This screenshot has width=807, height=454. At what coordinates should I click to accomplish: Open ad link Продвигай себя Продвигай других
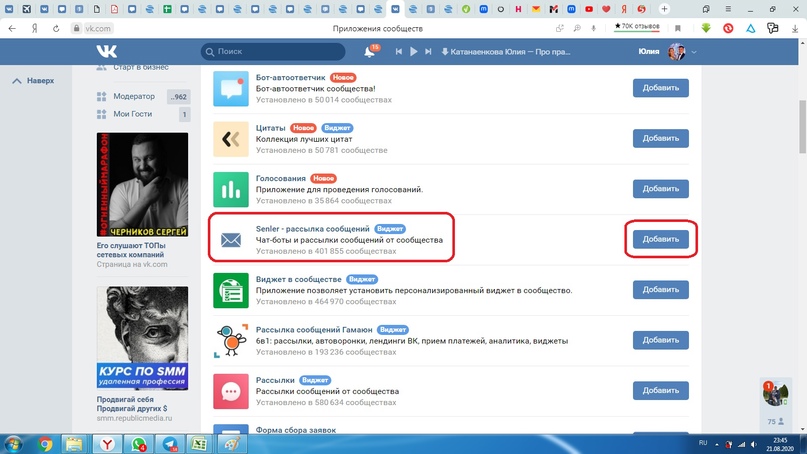pyautogui.click(x=132, y=404)
